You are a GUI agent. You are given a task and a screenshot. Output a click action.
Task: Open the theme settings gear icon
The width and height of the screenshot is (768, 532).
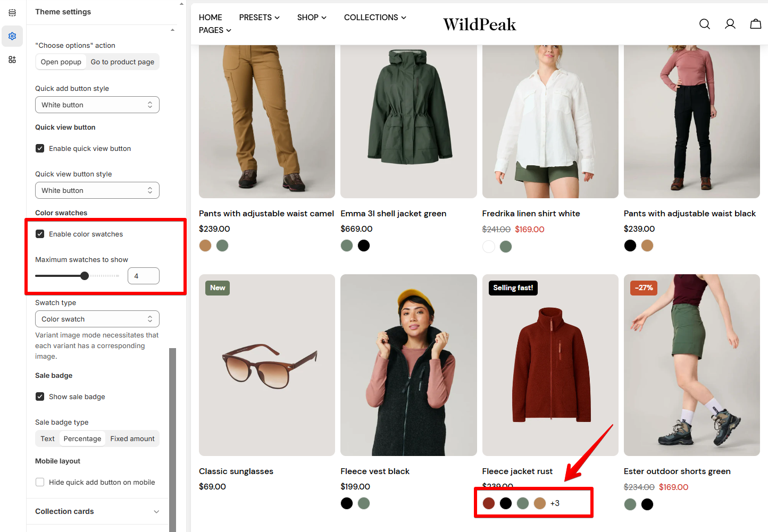coord(12,36)
